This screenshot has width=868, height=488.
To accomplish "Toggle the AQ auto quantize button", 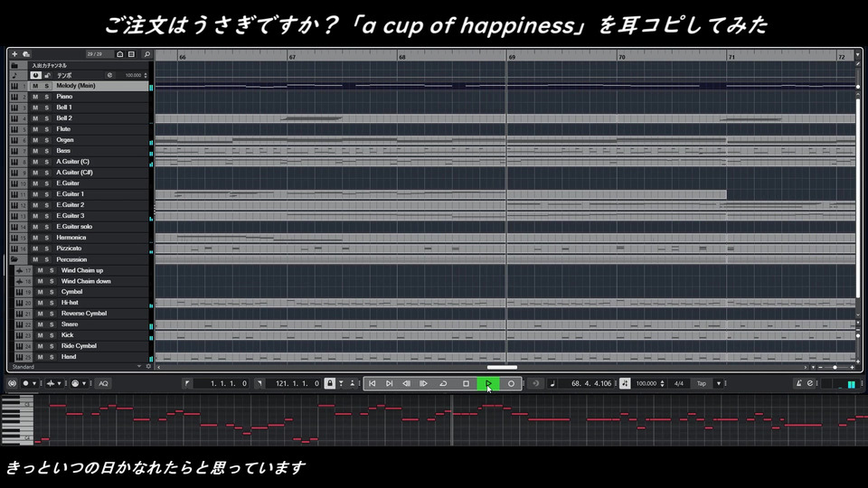I will 103,383.
